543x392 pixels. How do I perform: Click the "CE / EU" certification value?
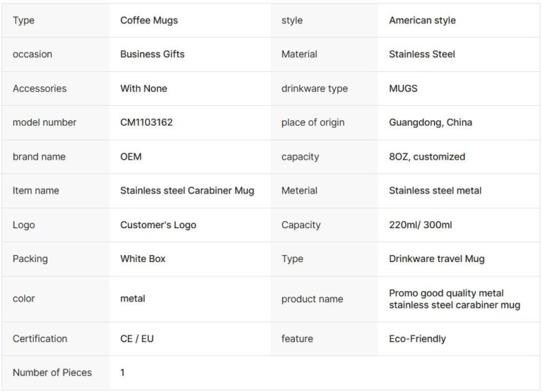click(x=137, y=339)
